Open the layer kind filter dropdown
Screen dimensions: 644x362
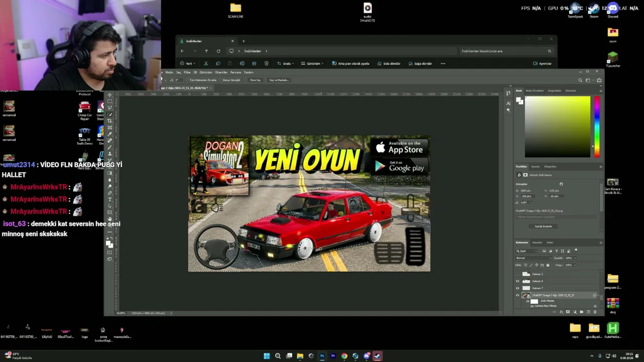tap(527, 251)
